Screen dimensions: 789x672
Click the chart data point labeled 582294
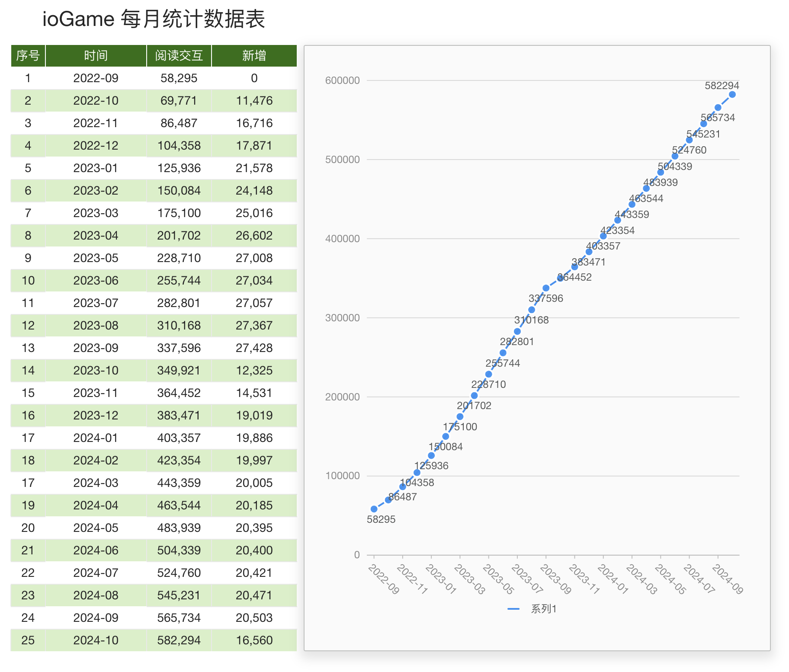732,94
